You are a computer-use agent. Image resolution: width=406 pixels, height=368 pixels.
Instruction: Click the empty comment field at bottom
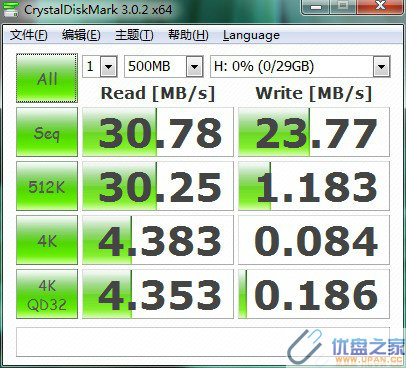click(x=203, y=342)
